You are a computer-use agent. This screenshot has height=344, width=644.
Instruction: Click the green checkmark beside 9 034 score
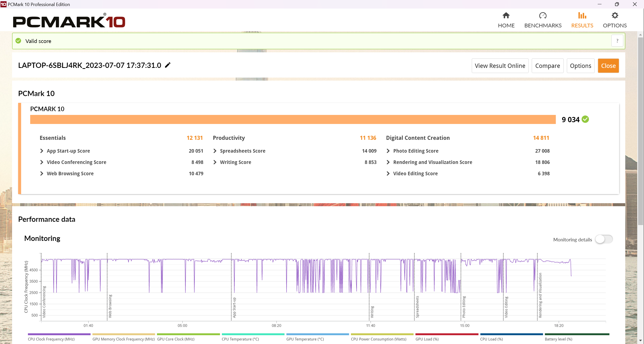click(x=585, y=119)
